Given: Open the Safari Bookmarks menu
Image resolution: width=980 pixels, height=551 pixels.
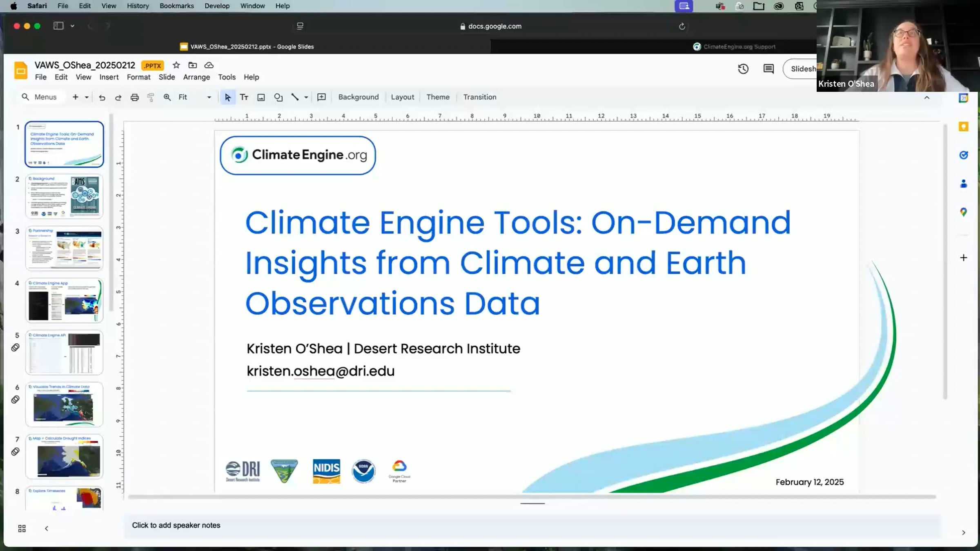Looking at the screenshot, I should [176, 6].
